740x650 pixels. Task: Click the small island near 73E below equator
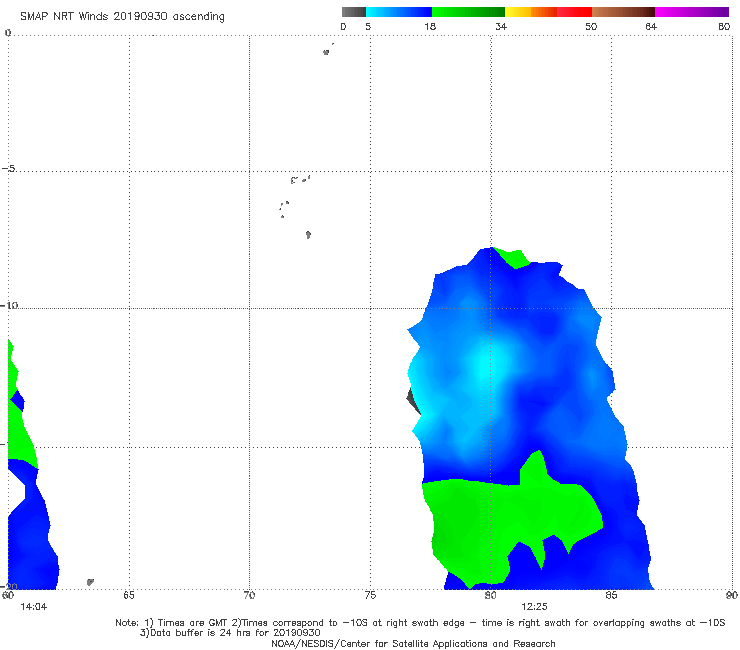coord(326,52)
